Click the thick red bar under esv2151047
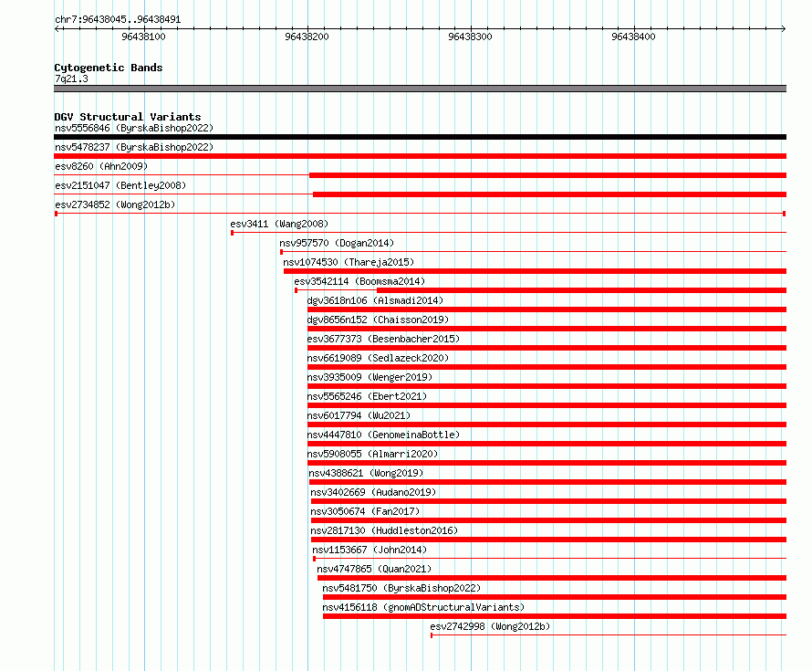The height and width of the screenshot is (671, 812). tap(549, 194)
